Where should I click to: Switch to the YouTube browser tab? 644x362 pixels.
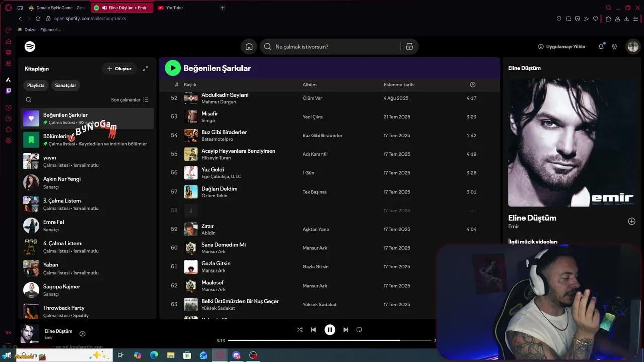tap(174, 8)
